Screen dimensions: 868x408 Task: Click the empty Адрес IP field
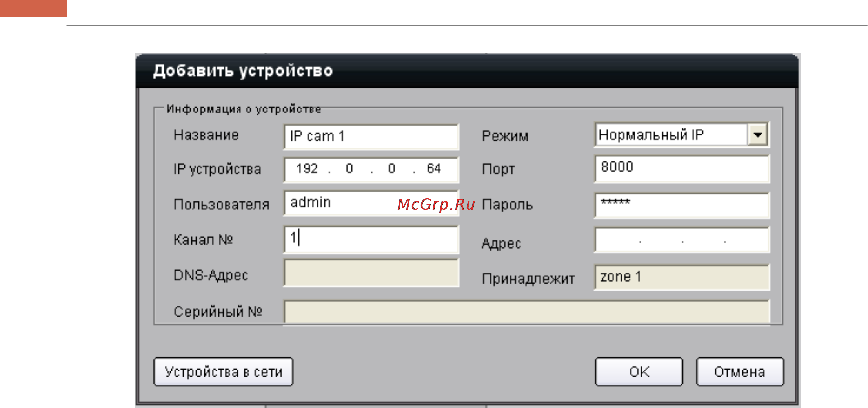point(682,240)
